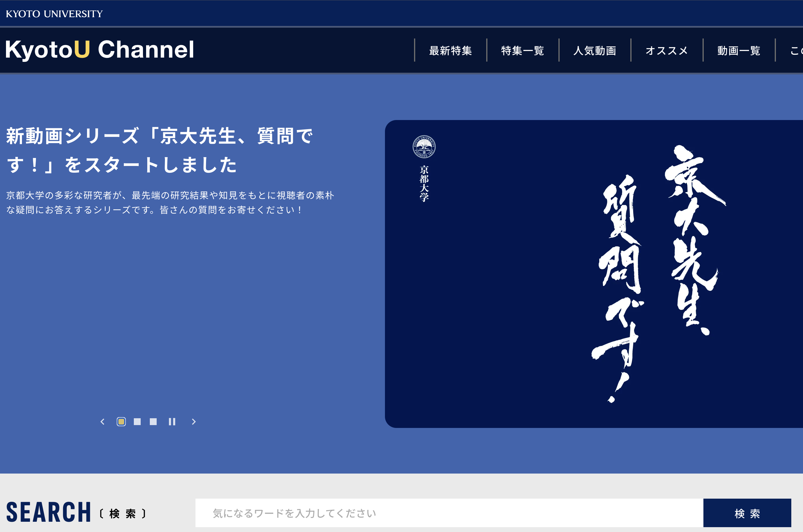The width and height of the screenshot is (803, 532).
Task: Click the KyotoU Channel logo
Action: (x=99, y=50)
